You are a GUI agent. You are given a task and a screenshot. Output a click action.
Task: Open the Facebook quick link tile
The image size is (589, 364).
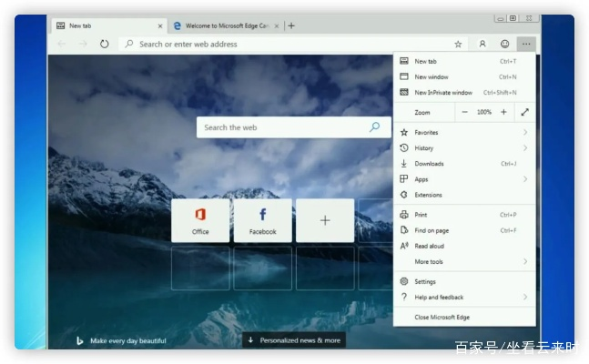[x=262, y=220]
